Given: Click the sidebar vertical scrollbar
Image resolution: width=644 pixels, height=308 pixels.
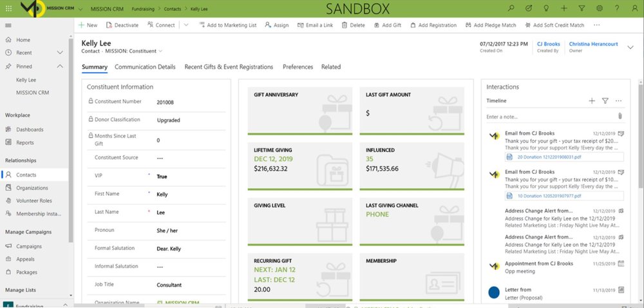Looking at the screenshot, I should pyautogui.click(x=71, y=140).
